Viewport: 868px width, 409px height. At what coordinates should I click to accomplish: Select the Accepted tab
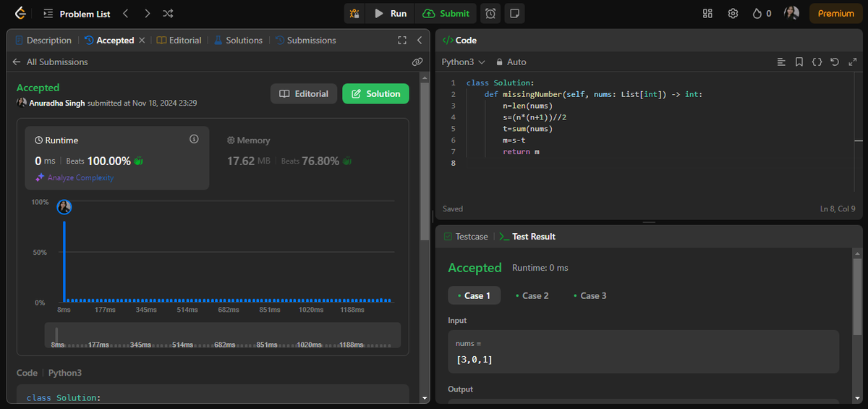109,41
